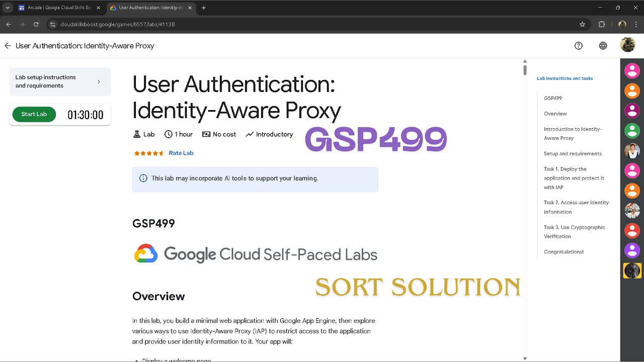The height and width of the screenshot is (362, 644).
Task: Click the red user avatar in sidebar
Action: pyautogui.click(x=632, y=230)
